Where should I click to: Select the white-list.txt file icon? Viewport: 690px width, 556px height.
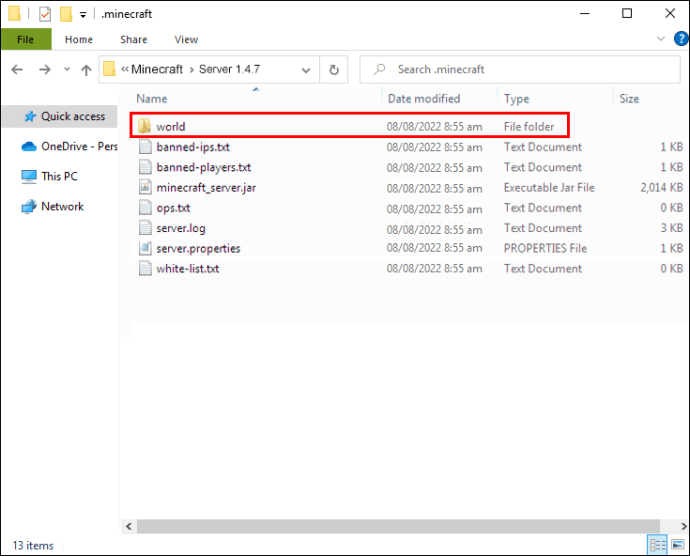tap(145, 268)
